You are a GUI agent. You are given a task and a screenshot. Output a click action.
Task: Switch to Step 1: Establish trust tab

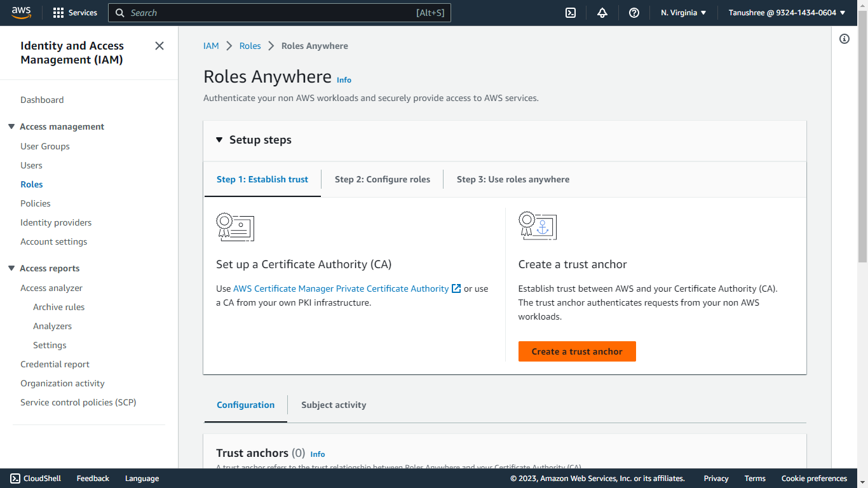(262, 179)
